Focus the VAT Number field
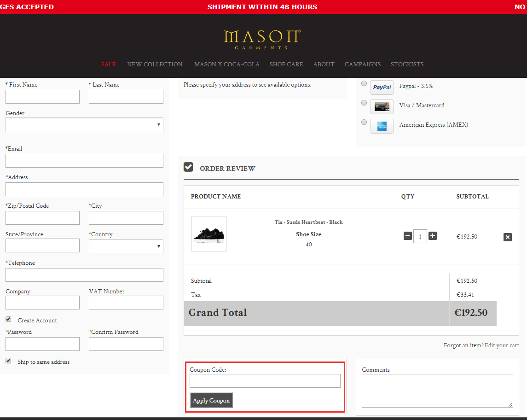Screen dimensions: 527x420 (126, 303)
